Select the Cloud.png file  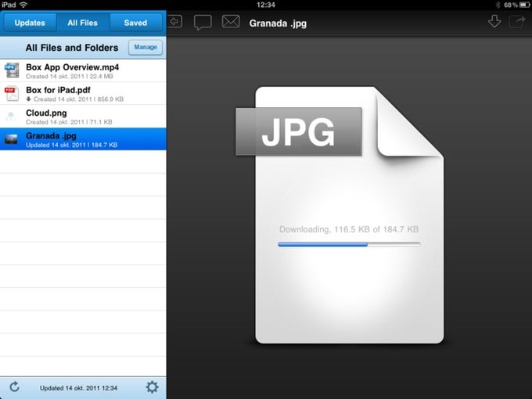coord(83,117)
